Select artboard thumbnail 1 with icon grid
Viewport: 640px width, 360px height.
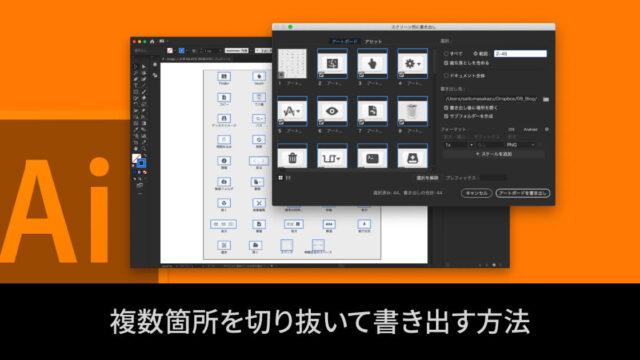coord(292,63)
